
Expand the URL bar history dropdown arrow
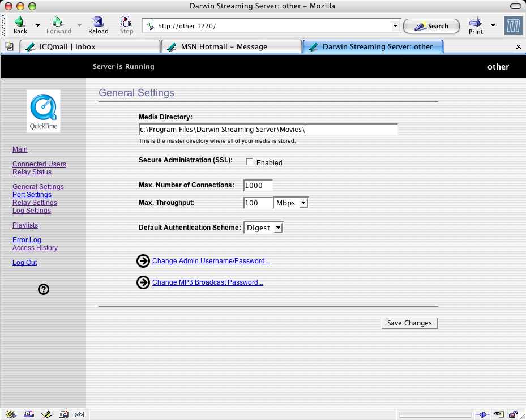pos(395,26)
